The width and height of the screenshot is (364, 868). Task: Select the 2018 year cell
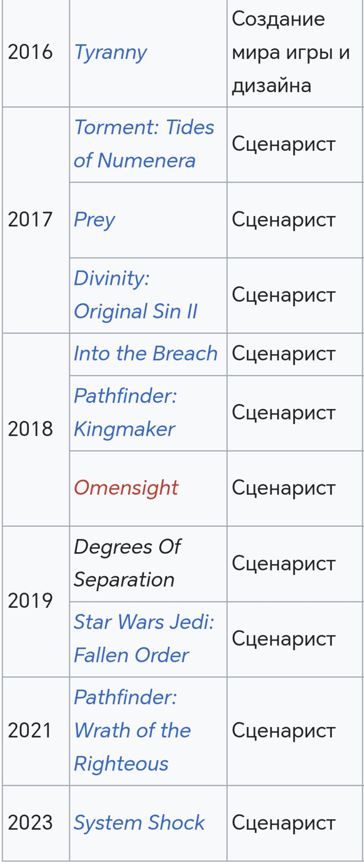(36, 429)
